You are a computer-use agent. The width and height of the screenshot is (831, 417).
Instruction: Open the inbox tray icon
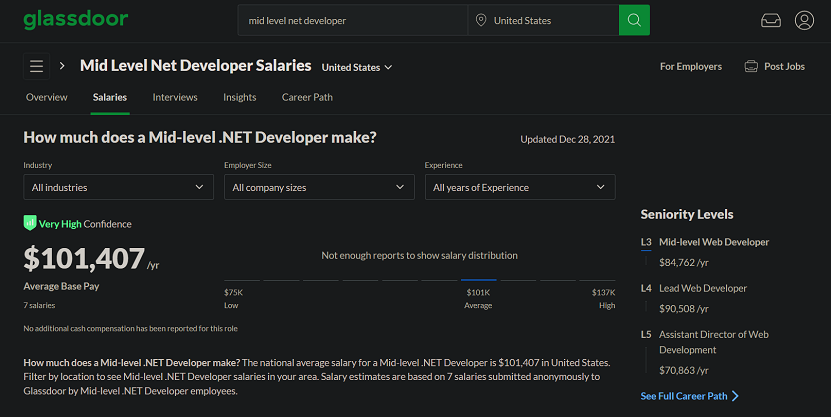771,20
